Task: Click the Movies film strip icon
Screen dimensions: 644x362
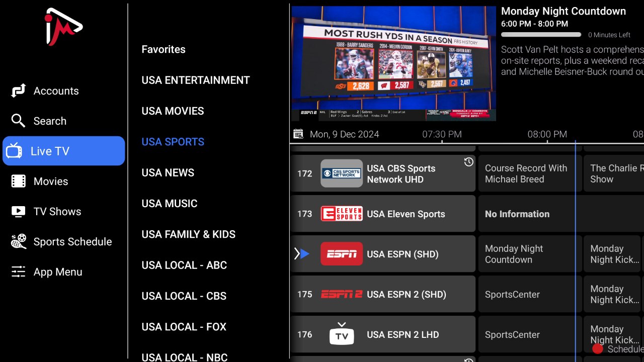Action: pos(19,182)
